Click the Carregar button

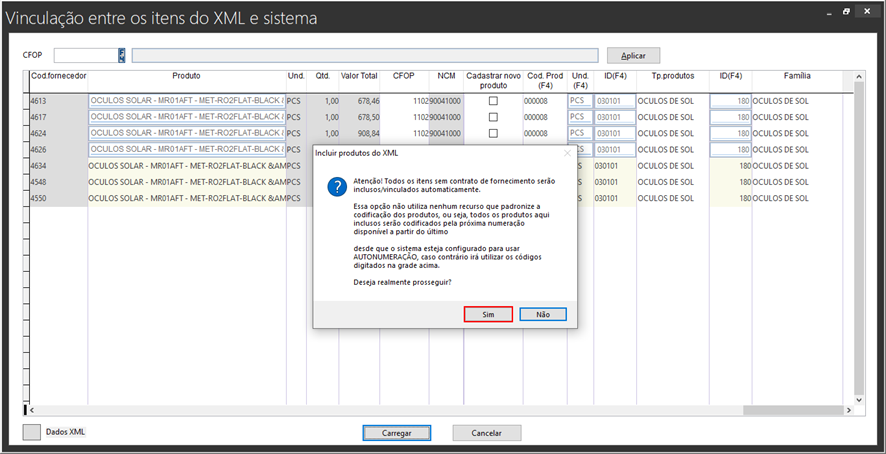pyautogui.click(x=396, y=433)
